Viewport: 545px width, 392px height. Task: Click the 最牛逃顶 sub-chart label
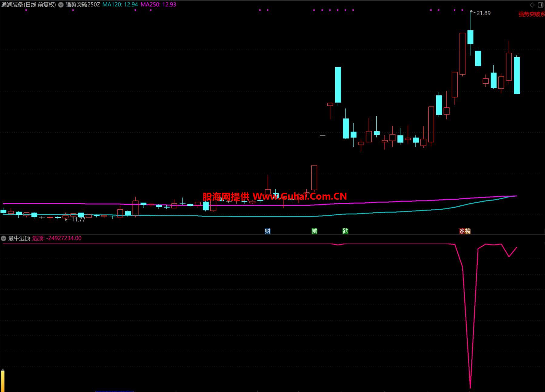19,238
